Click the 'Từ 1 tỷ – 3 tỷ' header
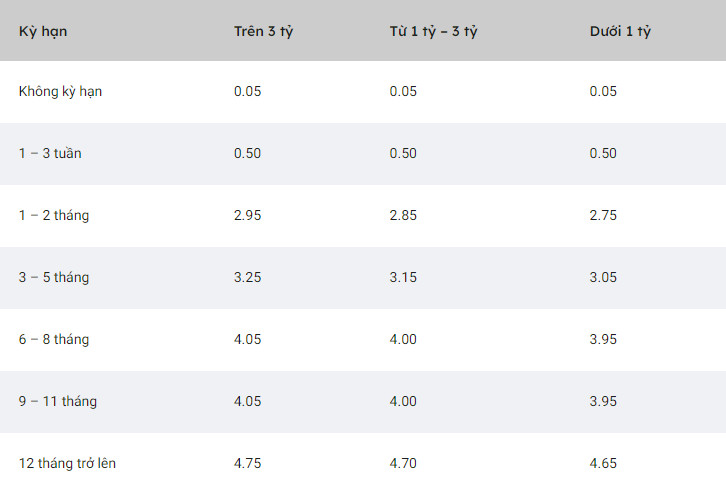Screen dimensions: 726x495 [433, 31]
